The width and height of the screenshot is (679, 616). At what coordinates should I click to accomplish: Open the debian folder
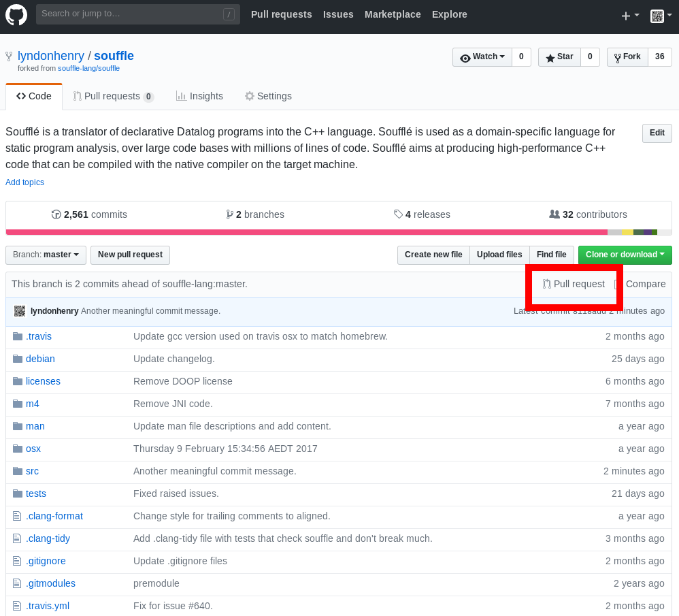click(40, 359)
